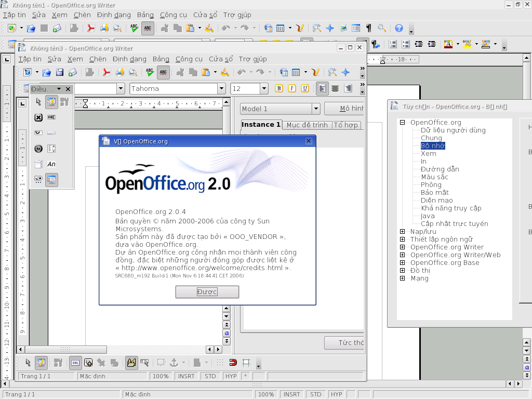532x399 pixels.
Task: Toggle Align Left in the Không tên3 window
Action: (322, 88)
